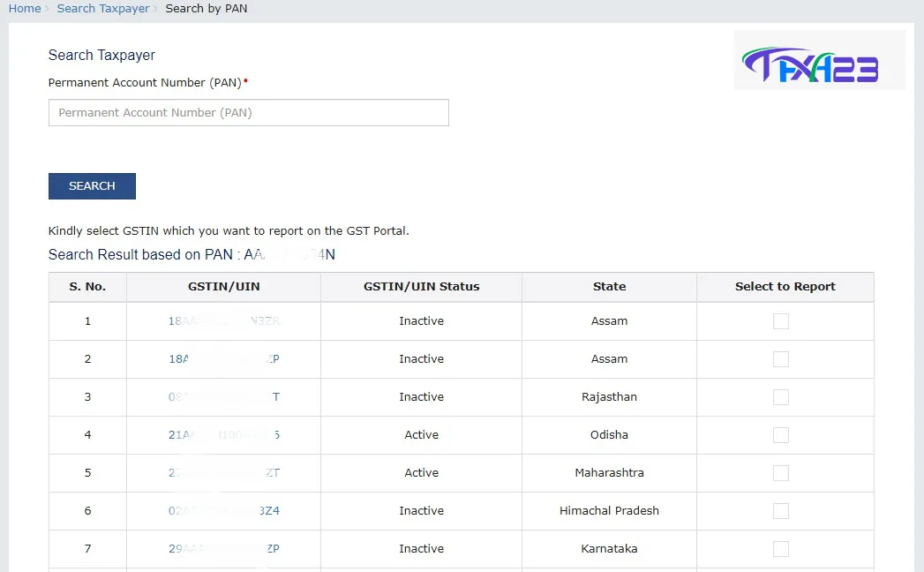Image resolution: width=924 pixels, height=572 pixels.
Task: Click the Rajasthan row GSTIN link
Action: (x=224, y=397)
